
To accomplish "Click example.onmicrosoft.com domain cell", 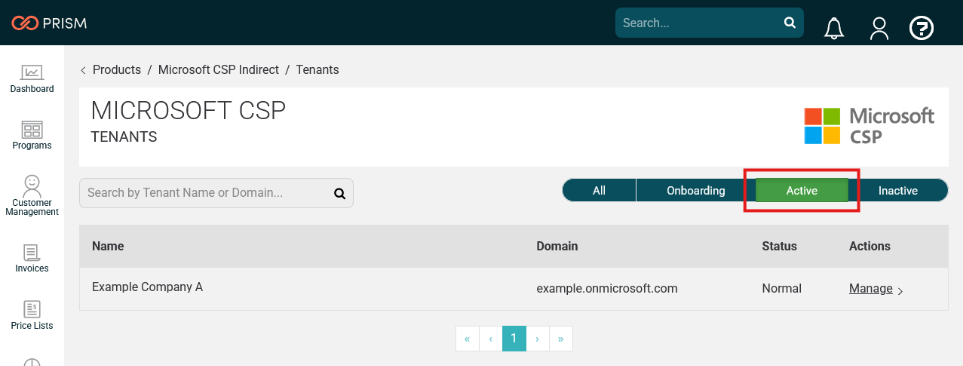I will click(x=607, y=289).
